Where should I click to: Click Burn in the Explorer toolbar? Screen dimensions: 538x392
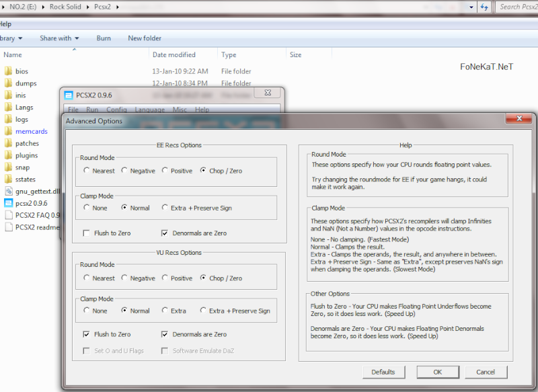tap(104, 38)
